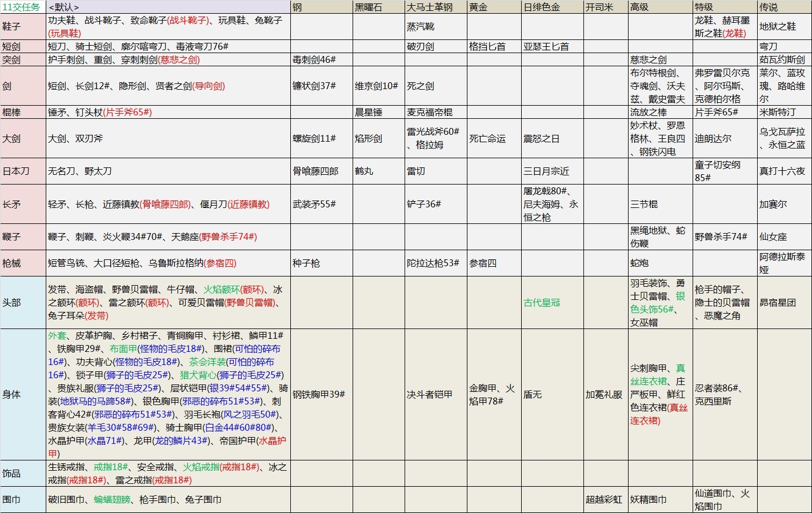Select the 黑曜石 column header cell
812x513 pixels.
[369, 7]
